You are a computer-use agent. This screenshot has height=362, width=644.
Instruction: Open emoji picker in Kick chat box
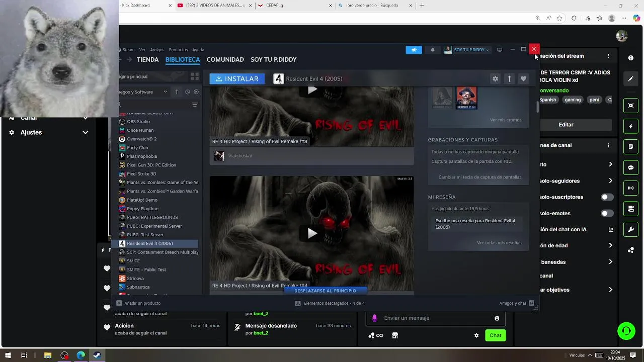tap(497, 318)
